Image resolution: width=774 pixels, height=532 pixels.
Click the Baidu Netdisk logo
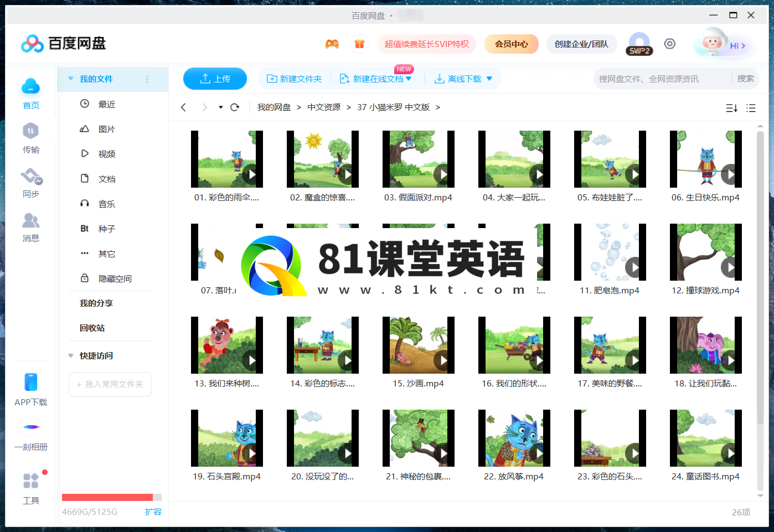[63, 43]
